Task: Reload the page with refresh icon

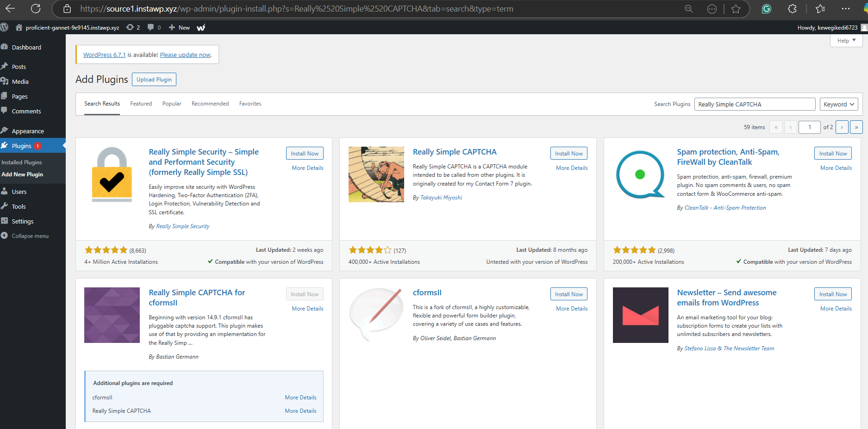Action: pos(36,8)
